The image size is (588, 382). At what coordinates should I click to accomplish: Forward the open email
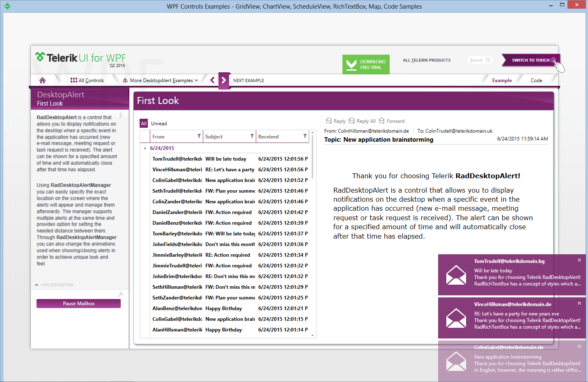(392, 121)
